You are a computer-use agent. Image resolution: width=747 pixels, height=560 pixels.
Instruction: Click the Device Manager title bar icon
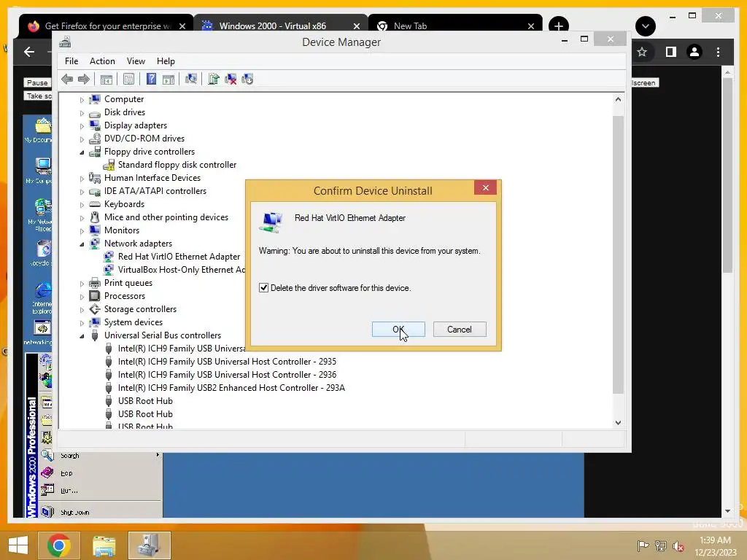click(x=65, y=42)
